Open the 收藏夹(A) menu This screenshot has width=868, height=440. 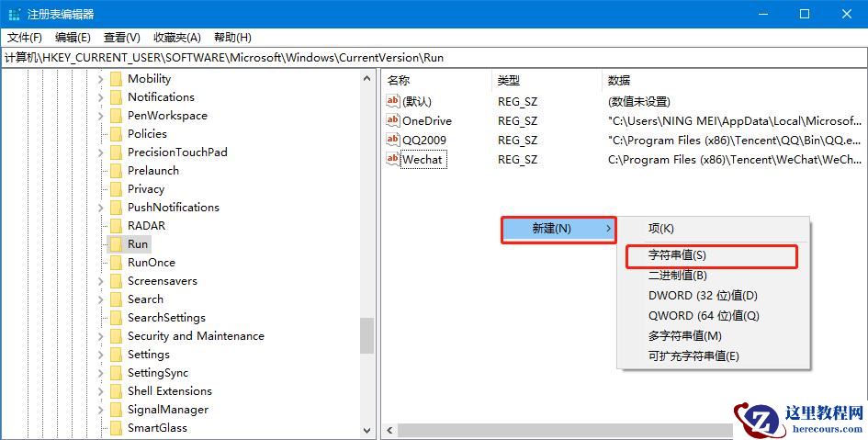click(x=176, y=38)
